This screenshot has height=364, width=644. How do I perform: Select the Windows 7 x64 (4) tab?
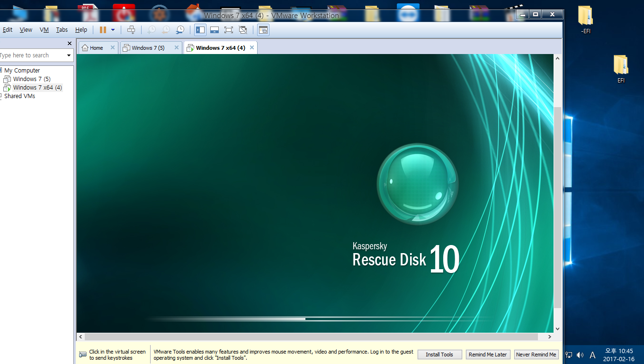point(220,47)
